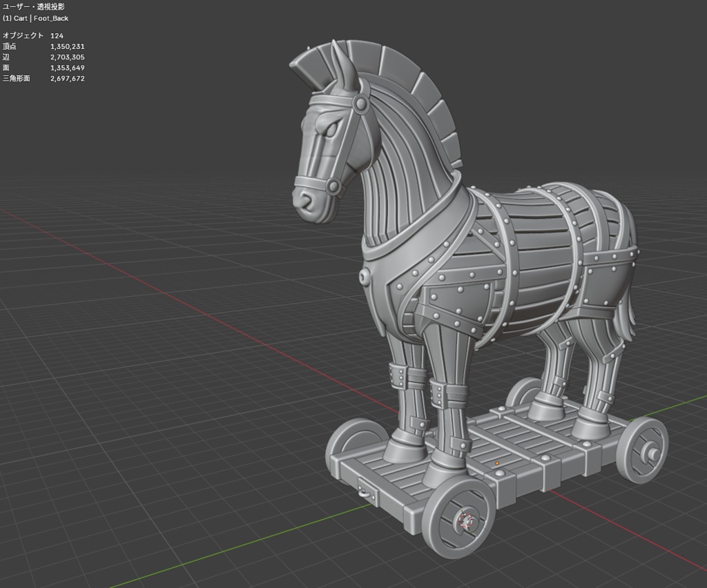
Task: Click the 3D cursor on the front wheel
Action: (x=466, y=520)
